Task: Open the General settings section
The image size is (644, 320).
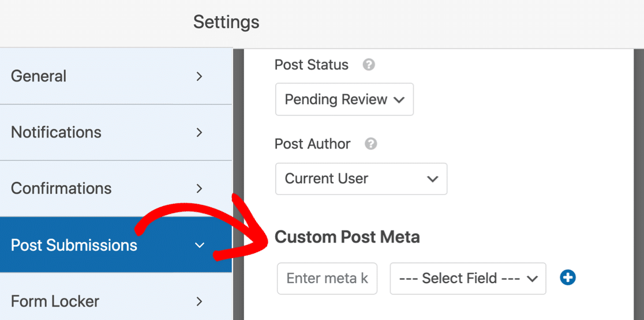Action: (x=116, y=76)
